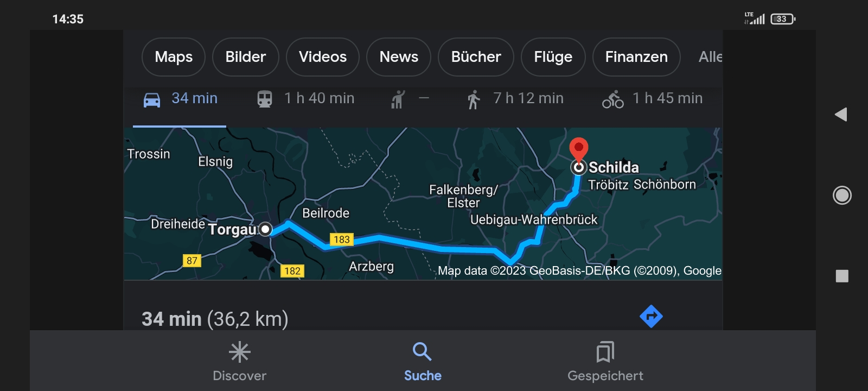
Task: Open the Gespeichert saved tab
Action: coord(605,362)
